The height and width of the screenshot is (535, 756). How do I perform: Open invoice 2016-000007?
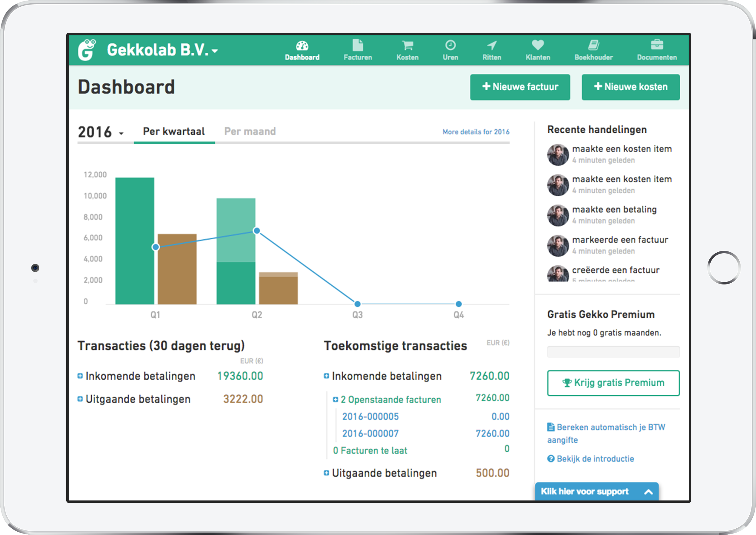370,434
